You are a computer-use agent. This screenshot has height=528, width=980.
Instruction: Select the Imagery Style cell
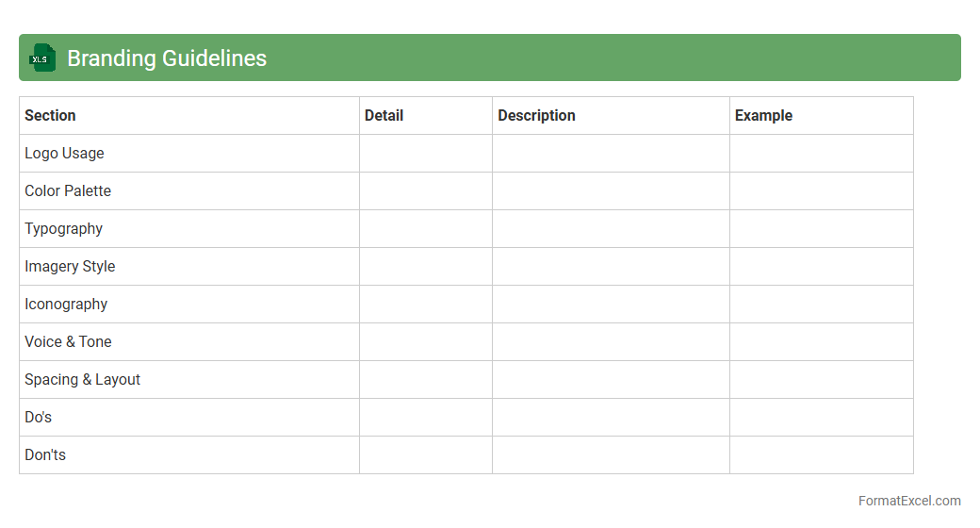70,267
